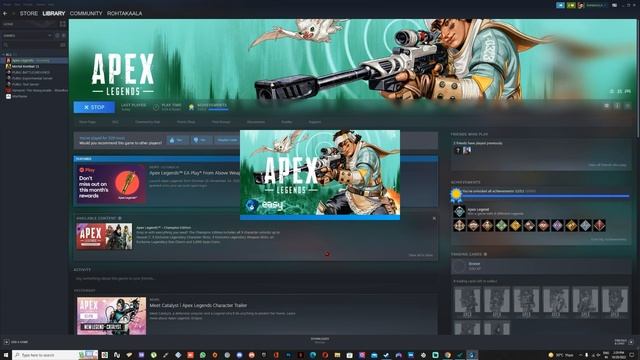Click the blue announcements icon top right
Screen dimensions: 640x360
[x=560, y=5]
